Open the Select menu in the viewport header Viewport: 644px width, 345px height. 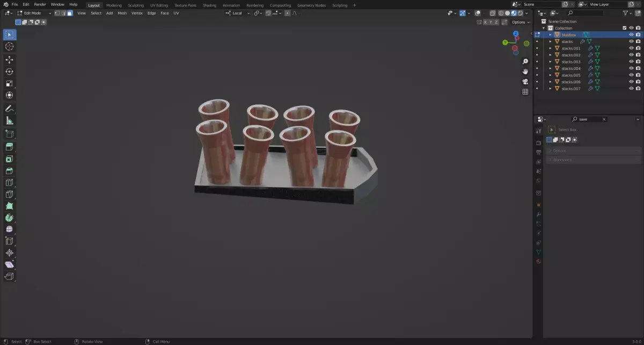pos(96,13)
